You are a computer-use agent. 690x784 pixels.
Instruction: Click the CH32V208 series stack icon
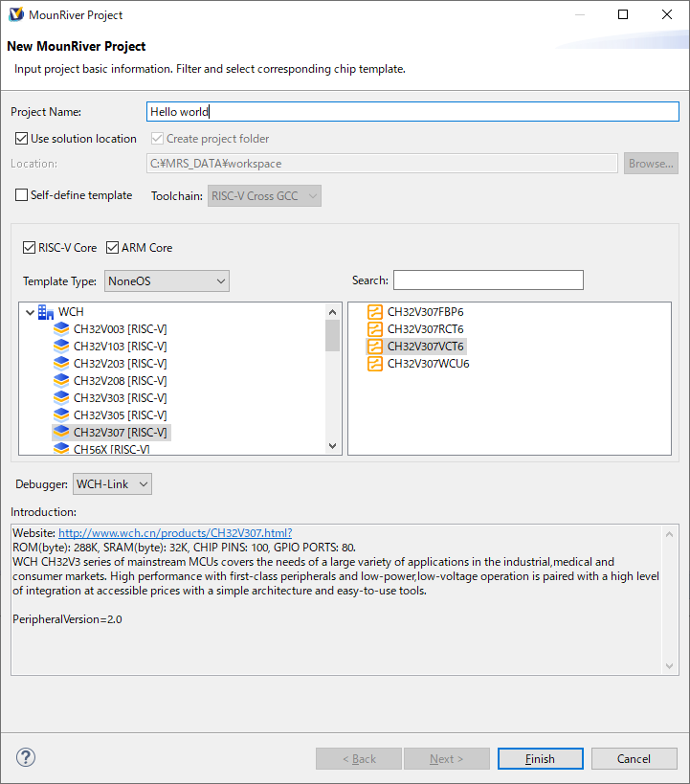pos(61,380)
